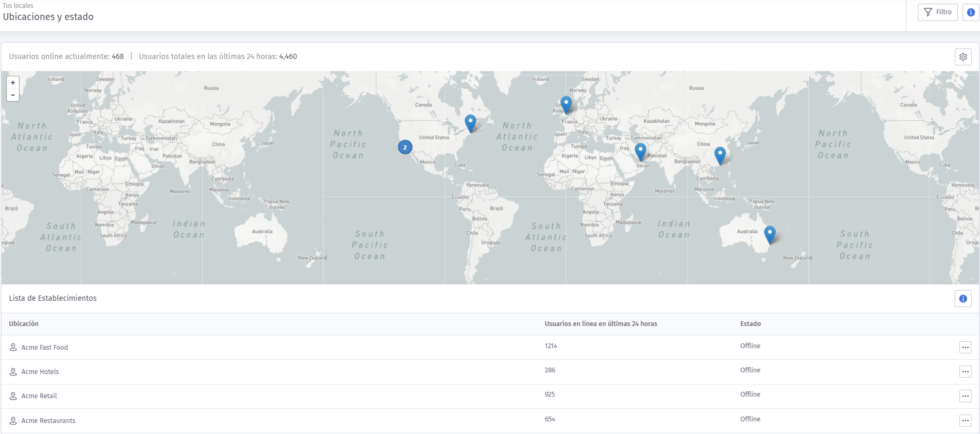Click the Ubicación column header
The width and height of the screenshot is (980, 434).
pos(24,324)
